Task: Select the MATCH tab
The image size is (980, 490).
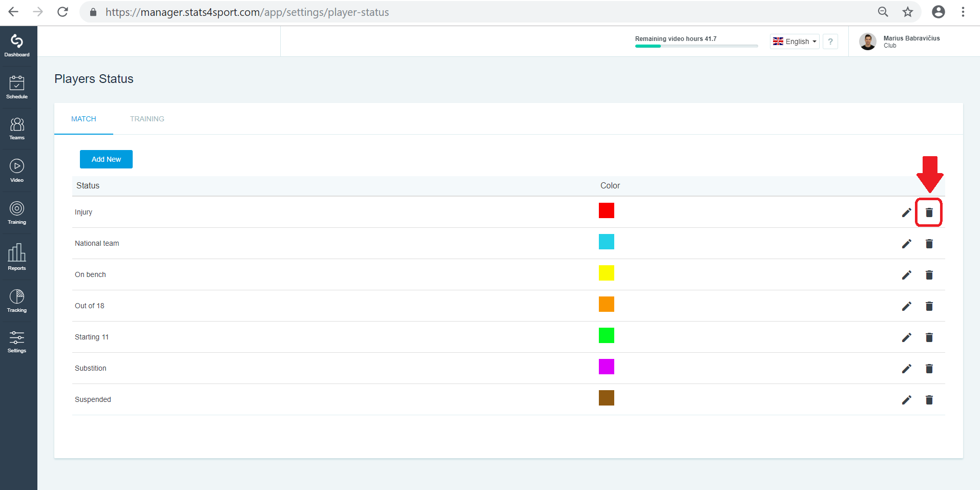Action: [x=84, y=119]
